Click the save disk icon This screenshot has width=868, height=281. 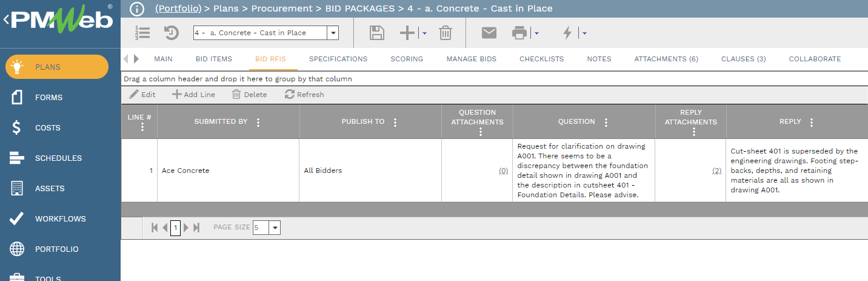point(377,33)
